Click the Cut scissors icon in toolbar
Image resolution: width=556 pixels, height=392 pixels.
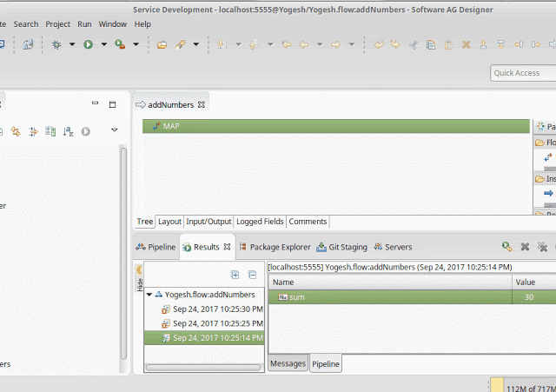(414, 44)
